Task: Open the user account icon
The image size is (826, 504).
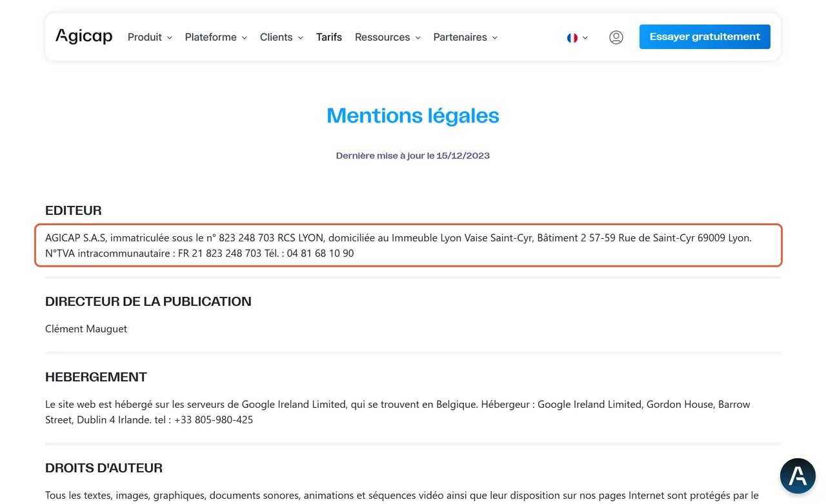Action: coord(616,37)
